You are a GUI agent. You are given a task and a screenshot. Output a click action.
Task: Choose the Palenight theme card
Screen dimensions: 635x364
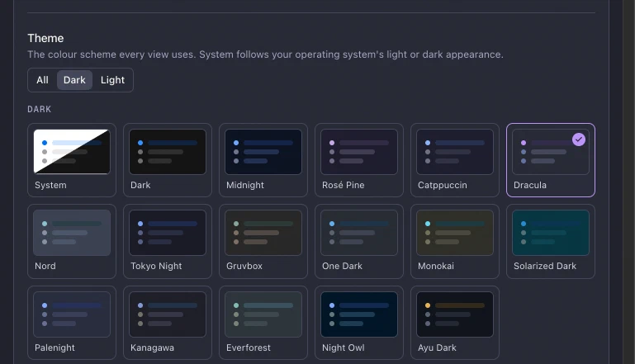[72, 323]
